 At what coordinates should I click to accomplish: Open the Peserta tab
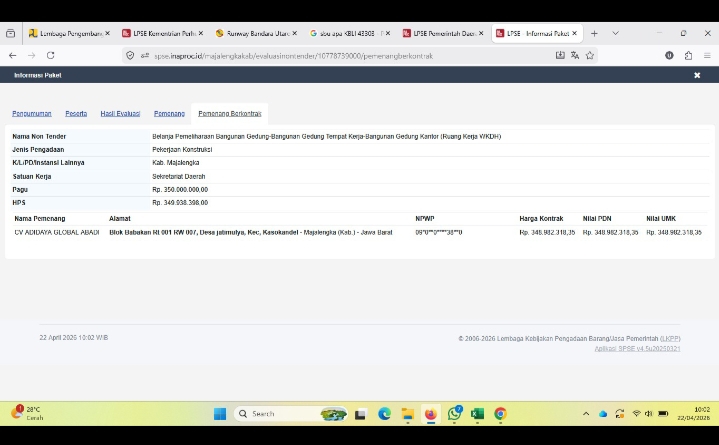(76, 114)
